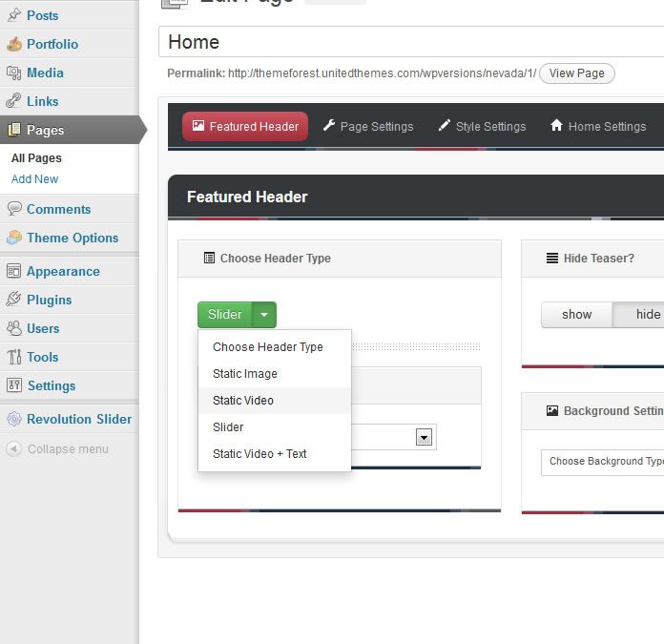Click the Appearance icon in sidebar
The height and width of the screenshot is (644, 664).
point(13,271)
